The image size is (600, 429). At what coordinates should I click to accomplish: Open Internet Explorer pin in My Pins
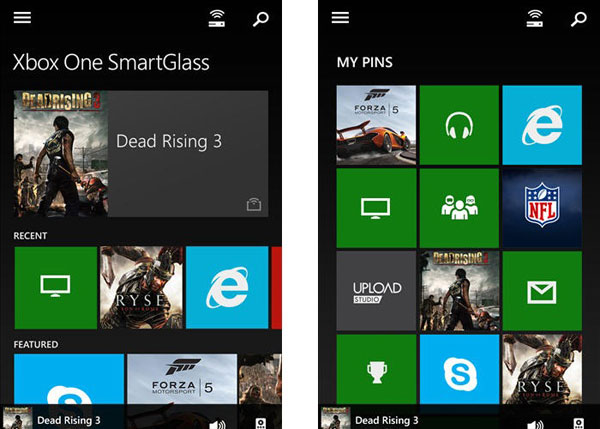coord(542,125)
